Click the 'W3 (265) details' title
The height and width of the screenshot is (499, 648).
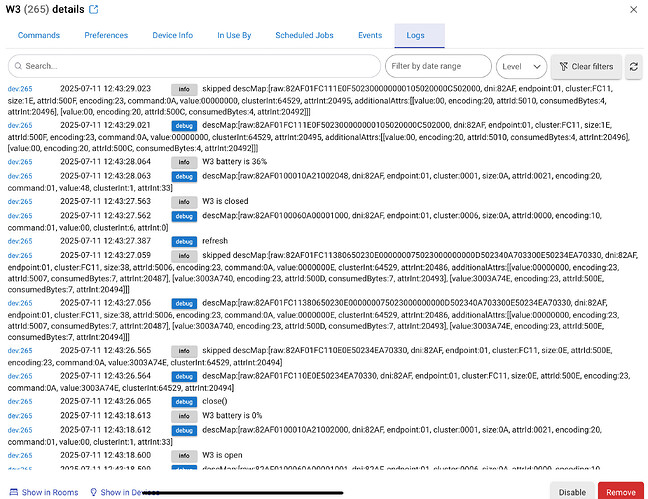pyautogui.click(x=45, y=9)
